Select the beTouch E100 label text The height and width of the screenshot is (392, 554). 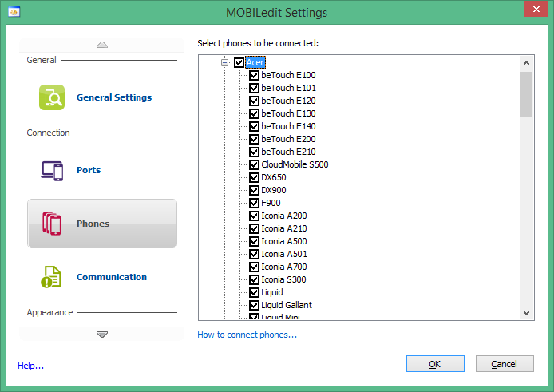288,75
